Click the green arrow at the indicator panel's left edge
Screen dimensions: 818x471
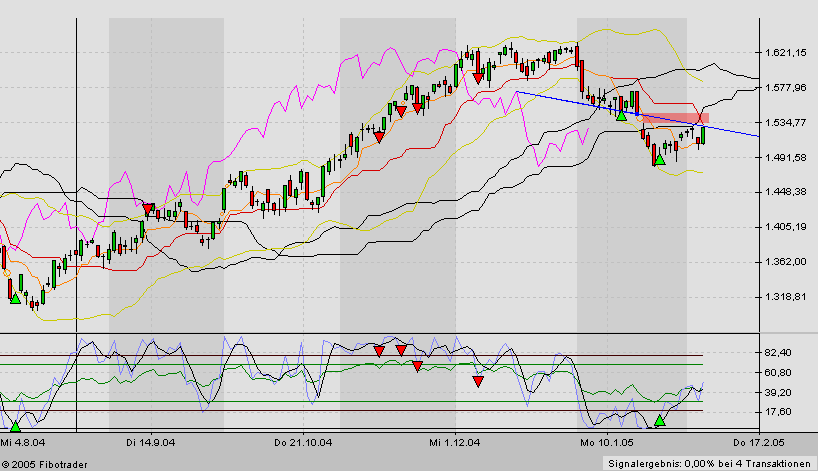tap(14, 426)
